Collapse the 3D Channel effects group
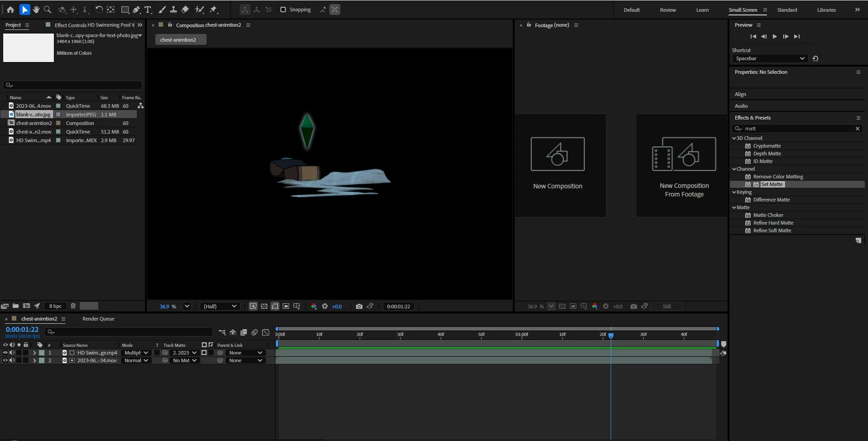The height and width of the screenshot is (441, 868). tap(734, 138)
